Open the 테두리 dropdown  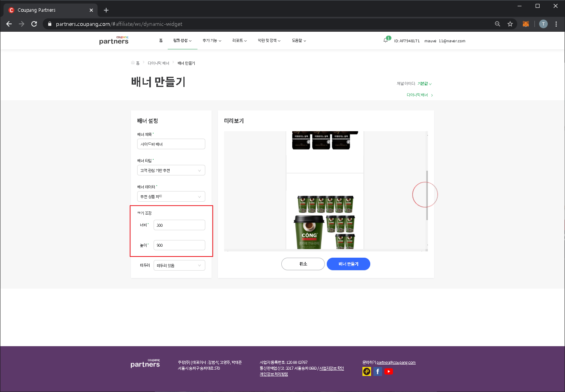pyautogui.click(x=179, y=266)
